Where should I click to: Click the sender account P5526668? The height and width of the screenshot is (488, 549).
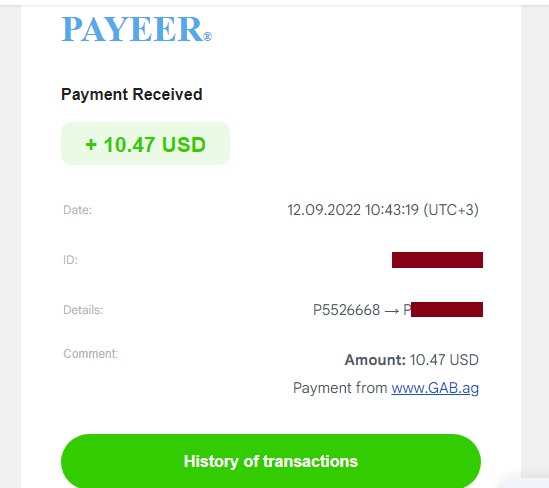[x=346, y=310]
